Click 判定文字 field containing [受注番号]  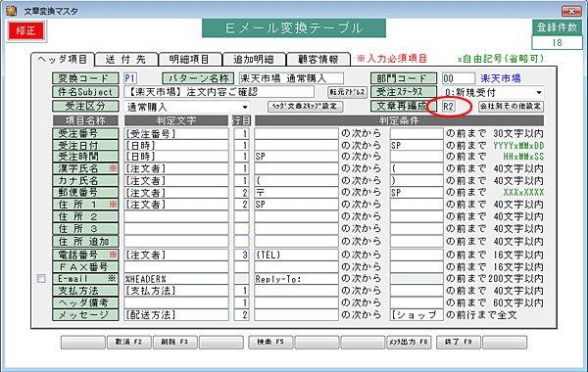click(176, 134)
